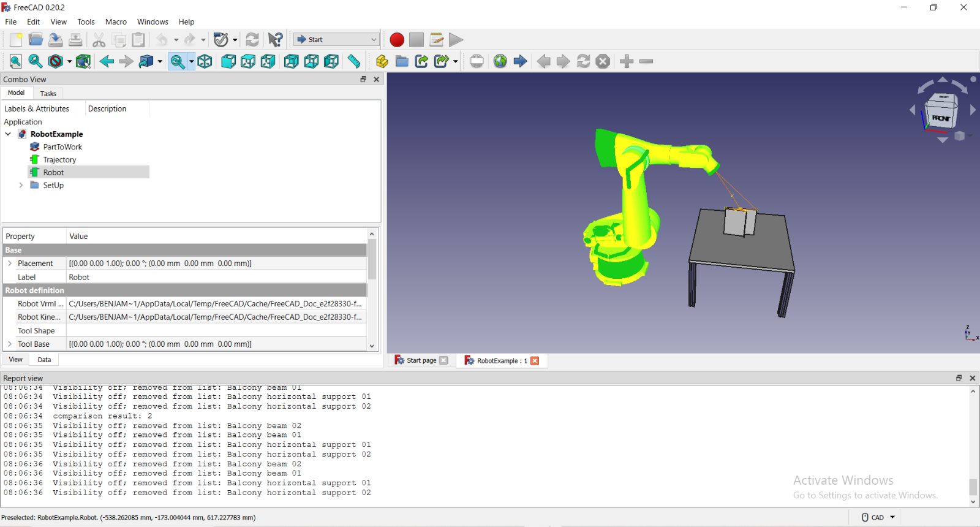Go back with the teal left arrow
This screenshot has width=980, height=527.
107,61
